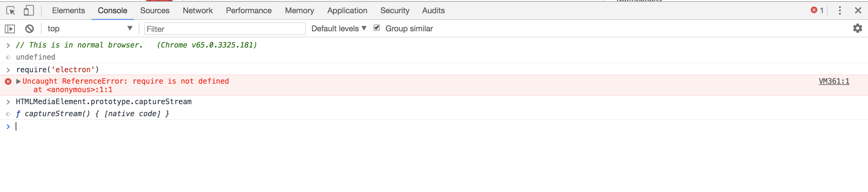Click the inspect element cursor icon
Viewport: 868px width, 192px height.
pos(11,11)
